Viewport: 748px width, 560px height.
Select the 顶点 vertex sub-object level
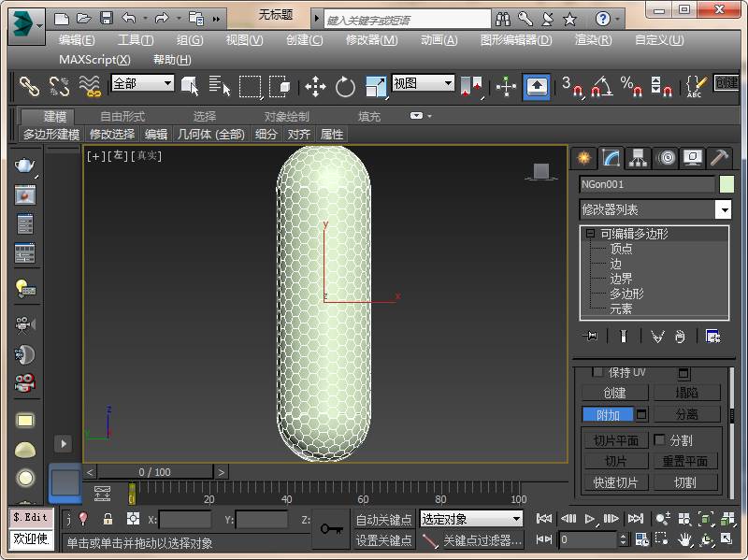(x=621, y=249)
